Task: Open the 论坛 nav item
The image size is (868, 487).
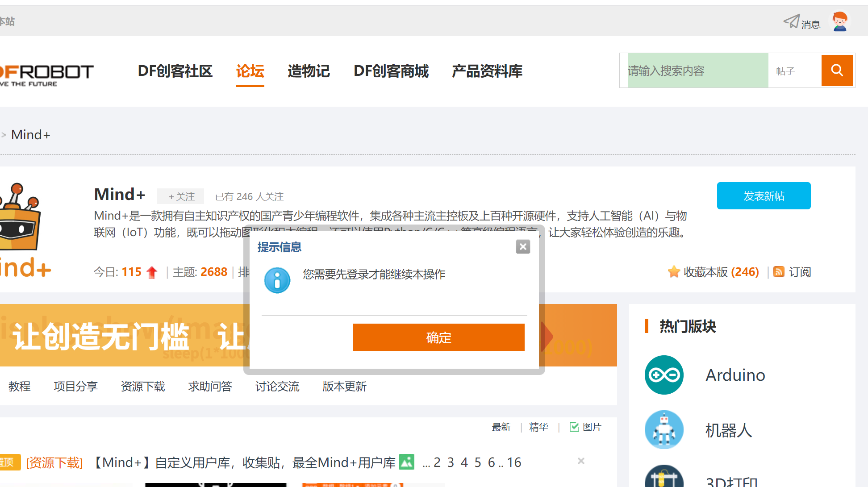Action: tap(250, 71)
